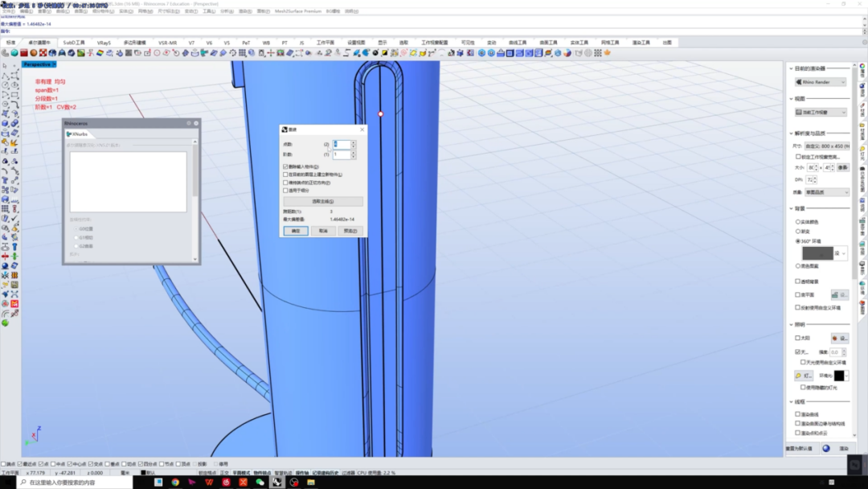868x489 pixels.
Task: Click the gear-like icon near toolbar end
Action: [588, 53]
